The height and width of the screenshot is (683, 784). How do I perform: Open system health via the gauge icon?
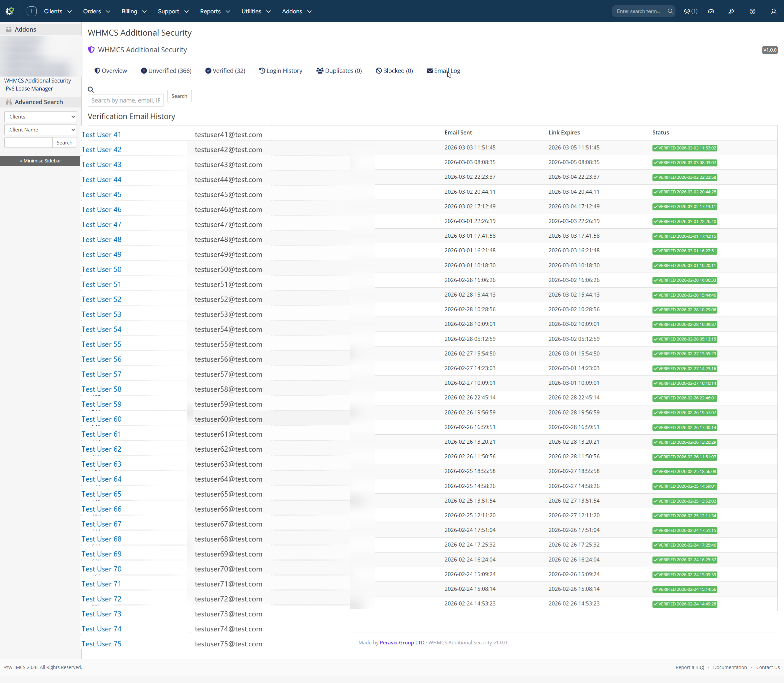(x=711, y=11)
